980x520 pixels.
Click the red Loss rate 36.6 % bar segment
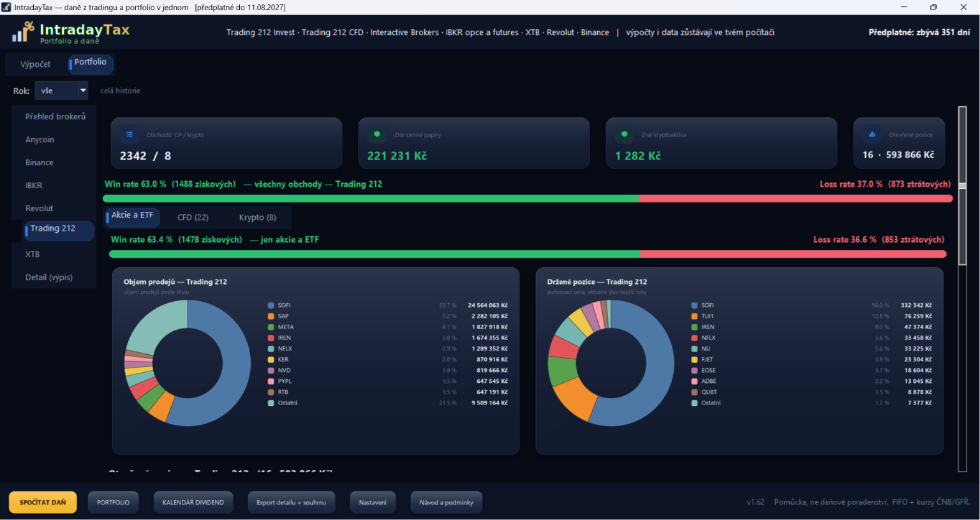[x=793, y=255]
